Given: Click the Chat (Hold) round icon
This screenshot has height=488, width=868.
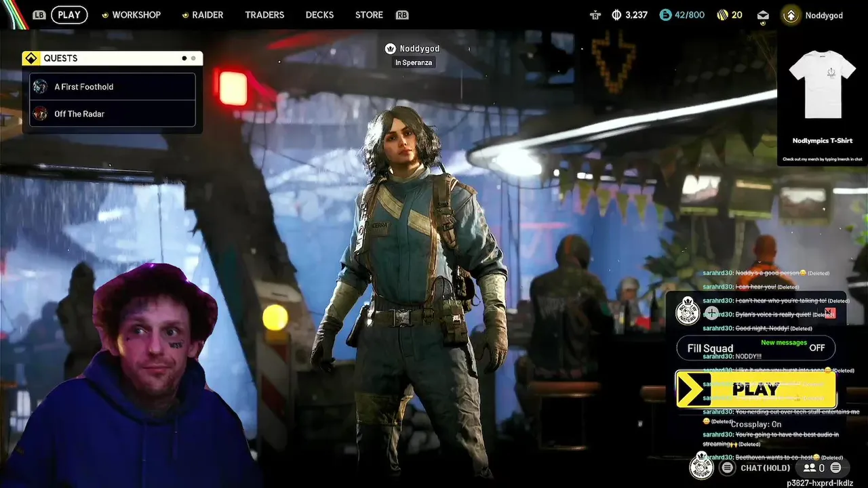Looking at the screenshot, I should [727, 468].
